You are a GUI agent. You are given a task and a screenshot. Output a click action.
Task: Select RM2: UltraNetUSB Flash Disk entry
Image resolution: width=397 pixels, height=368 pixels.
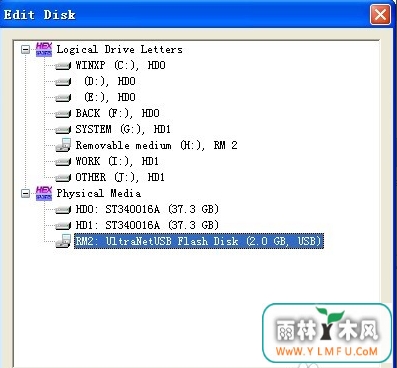tap(199, 241)
